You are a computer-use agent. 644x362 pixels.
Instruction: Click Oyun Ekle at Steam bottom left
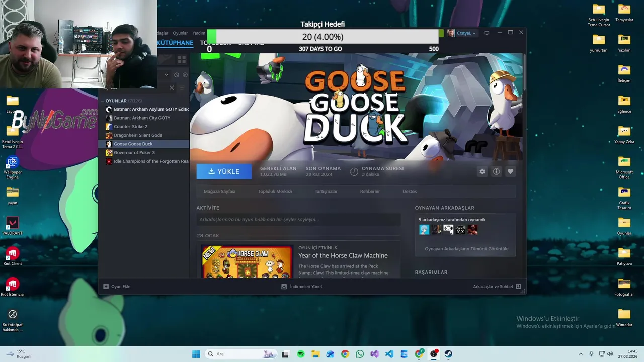pyautogui.click(x=117, y=287)
